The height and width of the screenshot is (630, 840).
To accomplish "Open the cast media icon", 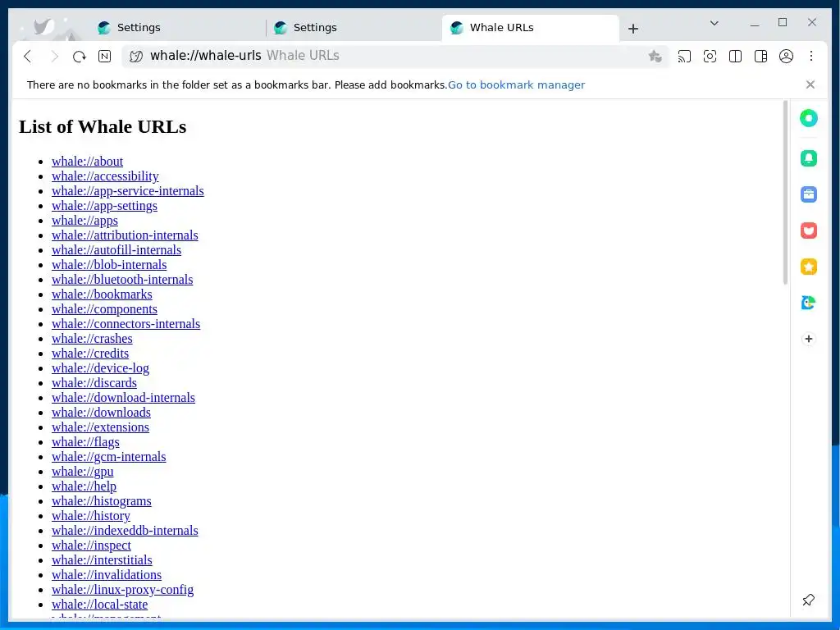I will 684,57.
